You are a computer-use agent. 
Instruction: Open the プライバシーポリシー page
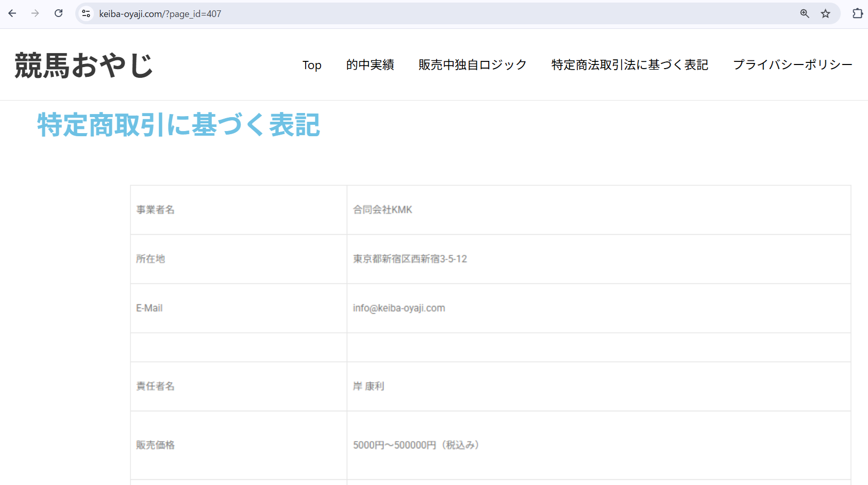click(792, 65)
